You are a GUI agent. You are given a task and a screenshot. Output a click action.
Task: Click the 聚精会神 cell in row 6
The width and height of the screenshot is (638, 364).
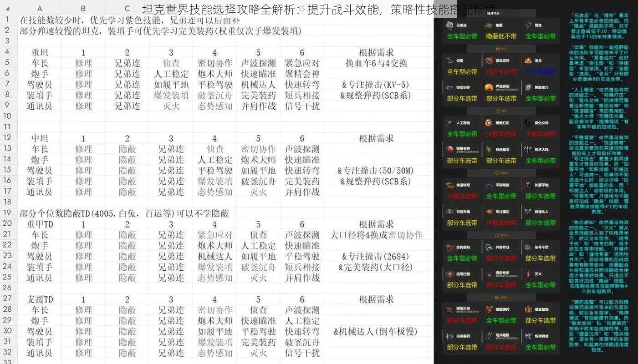click(x=302, y=74)
